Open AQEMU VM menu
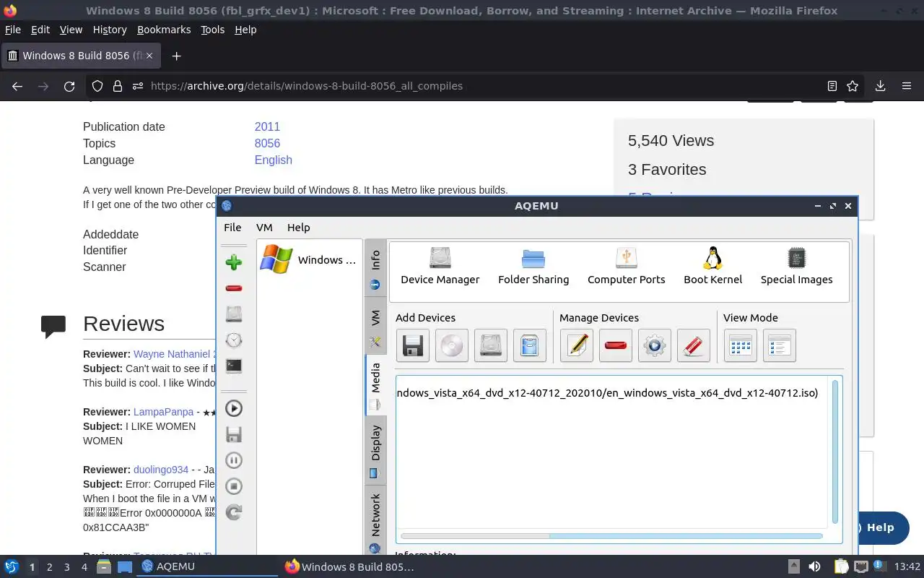Image resolution: width=924 pixels, height=578 pixels. [264, 227]
